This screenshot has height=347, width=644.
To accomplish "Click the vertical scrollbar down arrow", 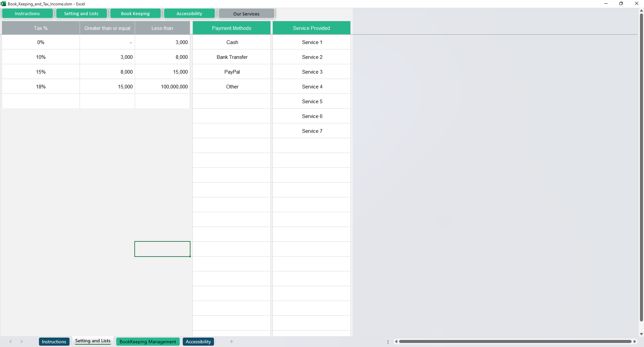I will click(641, 334).
